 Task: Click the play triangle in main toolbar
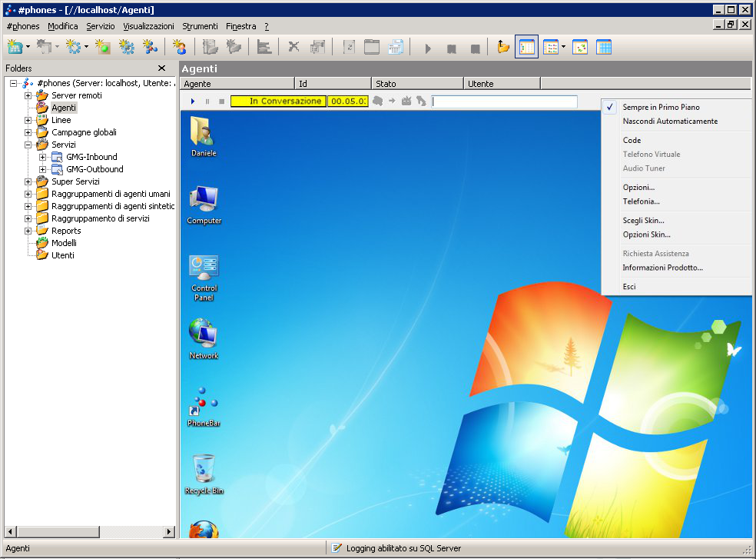tap(428, 48)
